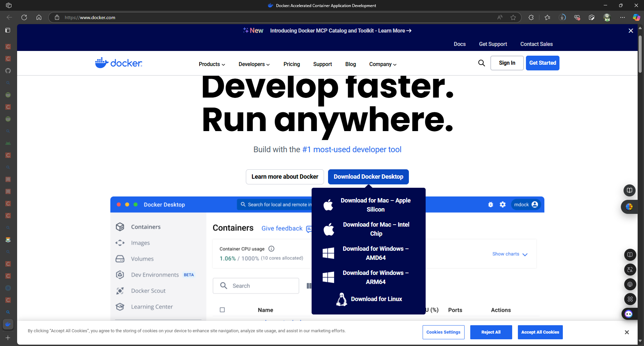Switch to the GitHub tab in vertical tabs
644x346 pixels.
click(8, 71)
